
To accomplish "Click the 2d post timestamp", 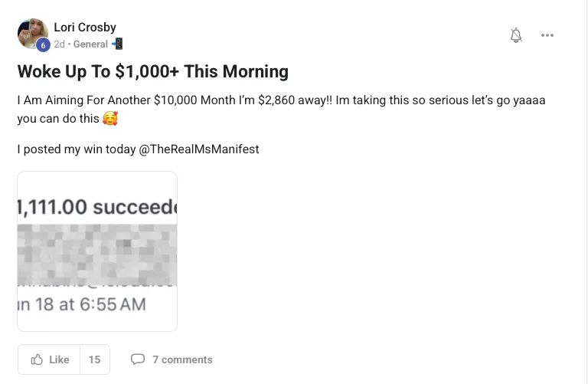I will 59,44.
